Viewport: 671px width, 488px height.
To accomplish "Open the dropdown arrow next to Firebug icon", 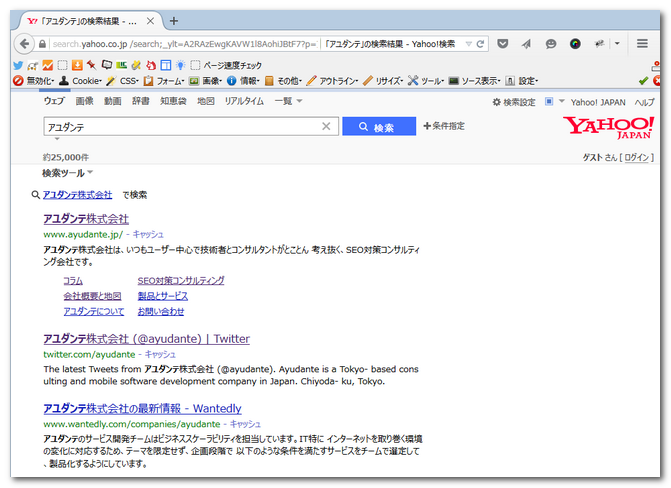I will (617, 44).
